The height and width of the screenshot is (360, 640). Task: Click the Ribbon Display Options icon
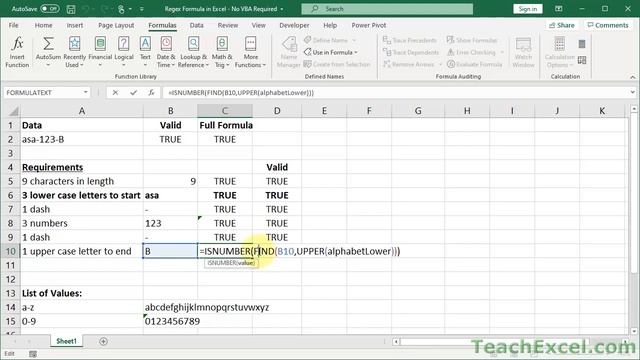[558, 9]
